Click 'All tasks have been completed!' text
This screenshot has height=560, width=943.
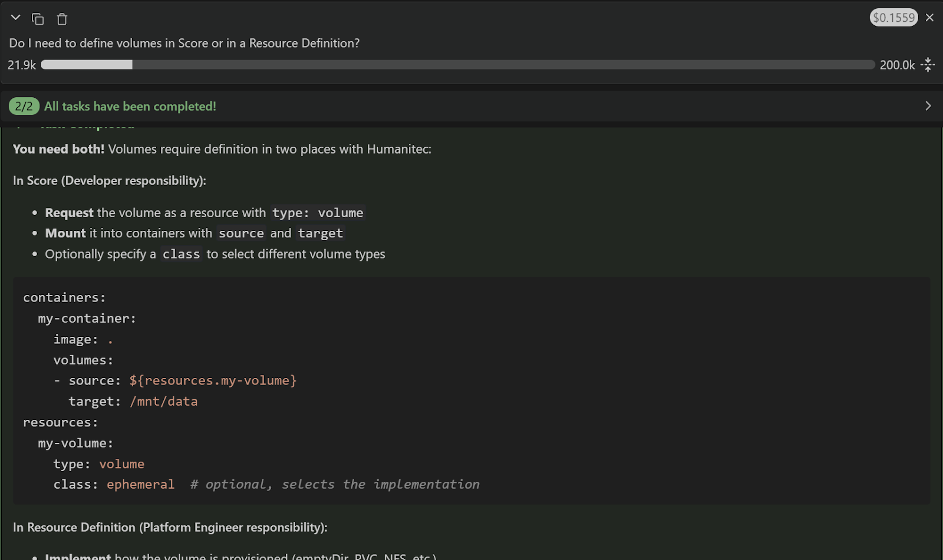point(130,106)
